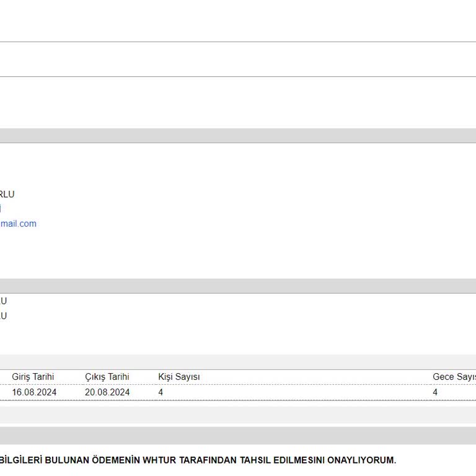Select the Giriş Tarihi column header
The image size is (476, 476).
coord(33,377)
